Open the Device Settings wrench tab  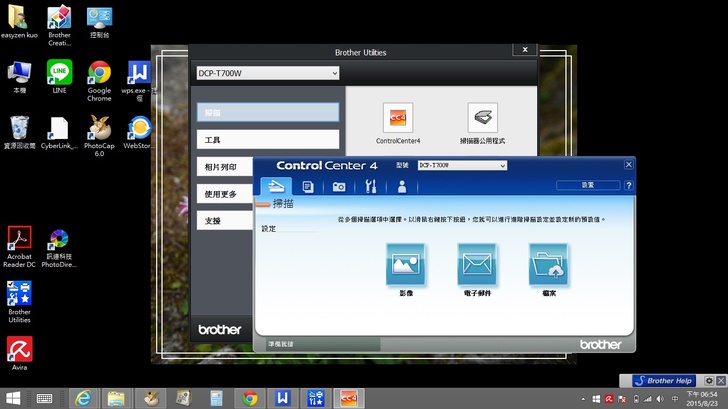click(370, 186)
